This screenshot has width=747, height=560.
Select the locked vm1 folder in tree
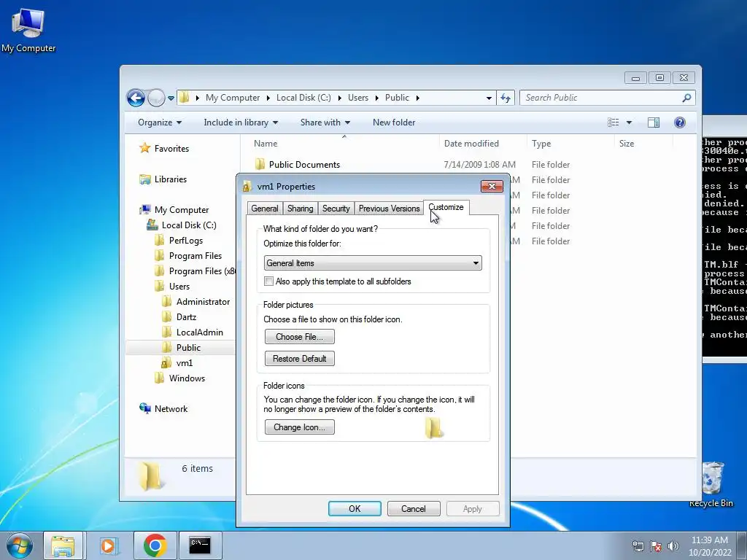point(177,363)
